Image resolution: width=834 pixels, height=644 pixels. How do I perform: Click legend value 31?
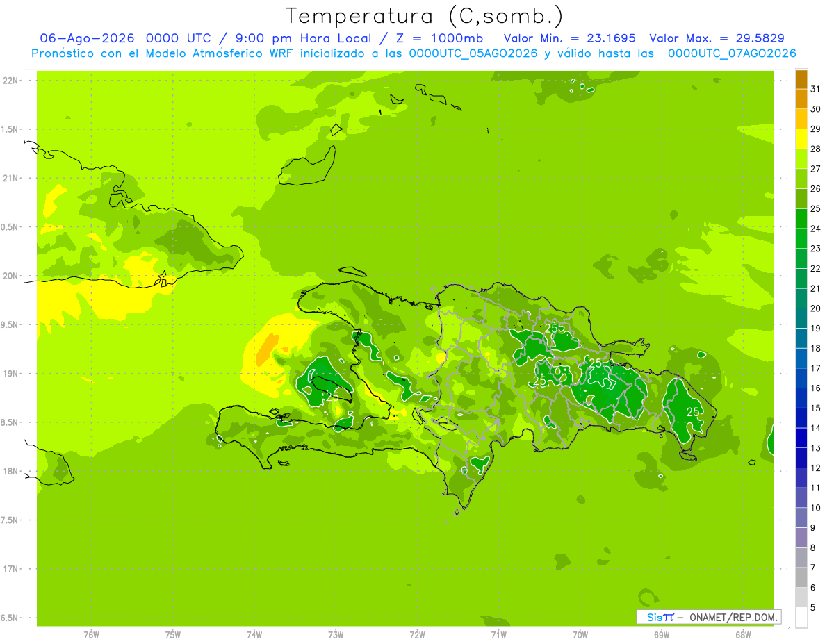[816, 89]
